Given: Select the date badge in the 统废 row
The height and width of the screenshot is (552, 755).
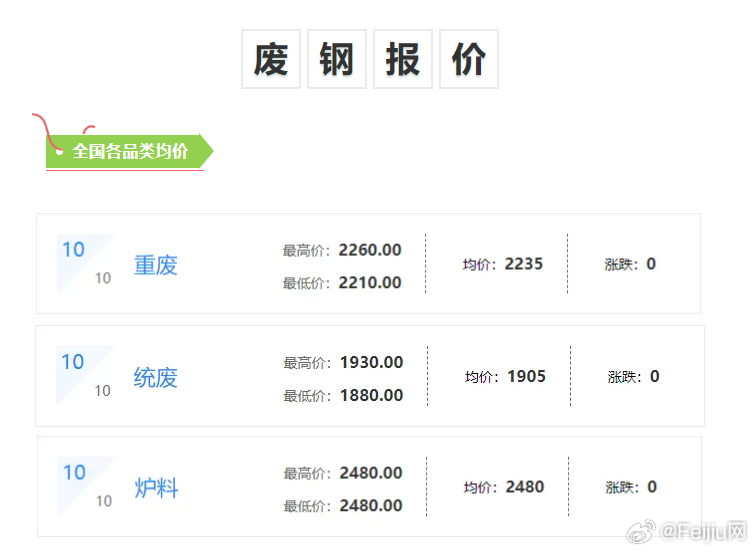Looking at the screenshot, I should pyautogui.click(x=86, y=375).
